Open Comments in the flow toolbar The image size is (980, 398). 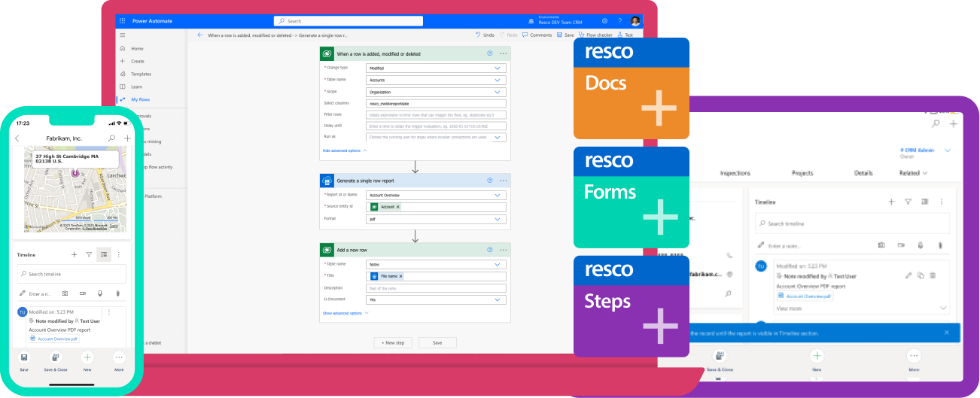coord(537,35)
